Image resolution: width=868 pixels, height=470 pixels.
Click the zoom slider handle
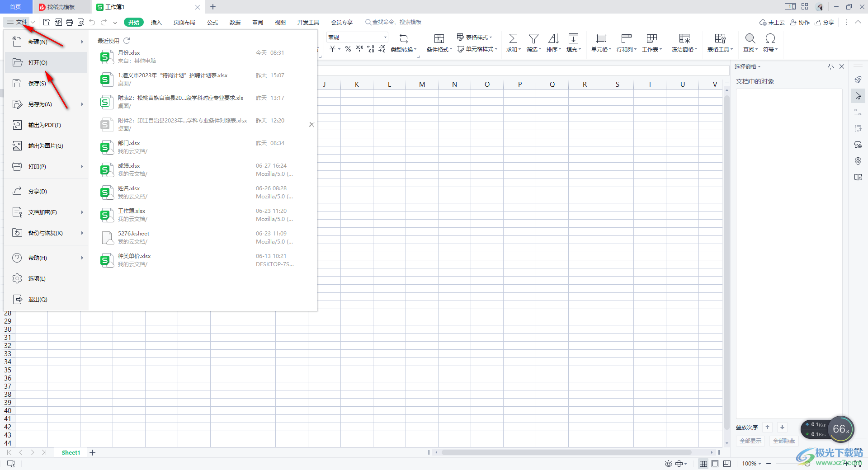[x=807, y=464]
